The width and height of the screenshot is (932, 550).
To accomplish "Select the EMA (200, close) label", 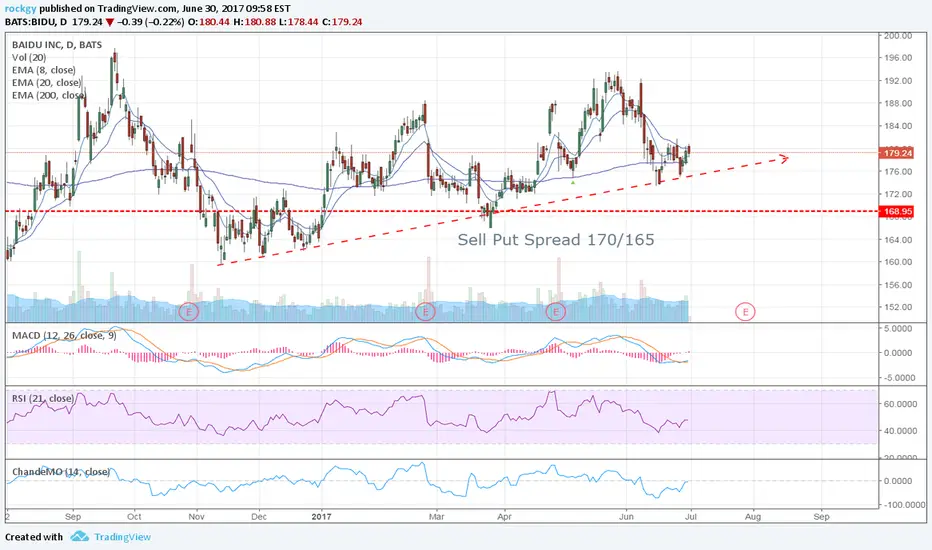I will click(49, 95).
